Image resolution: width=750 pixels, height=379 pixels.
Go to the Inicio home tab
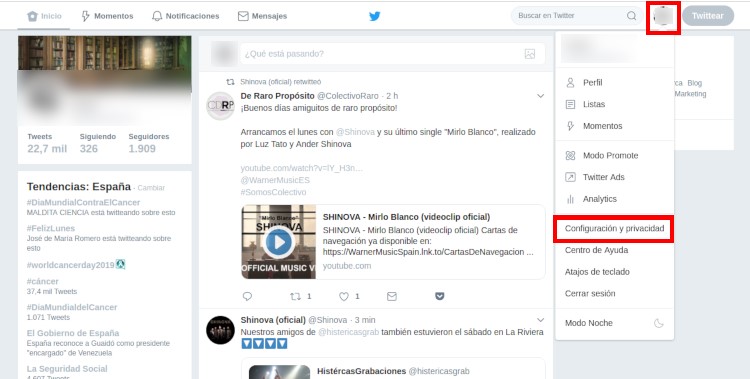point(44,16)
